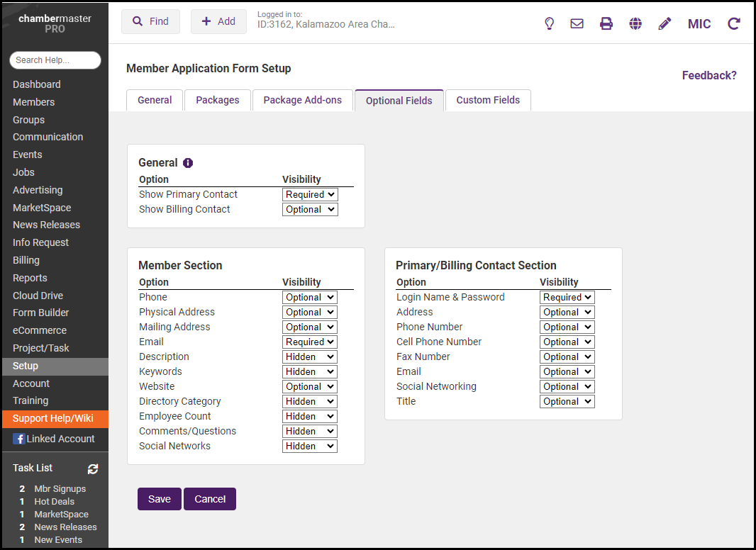This screenshot has height=550, width=756.
Task: Open Billing in the sidebar menu
Action: tap(26, 260)
